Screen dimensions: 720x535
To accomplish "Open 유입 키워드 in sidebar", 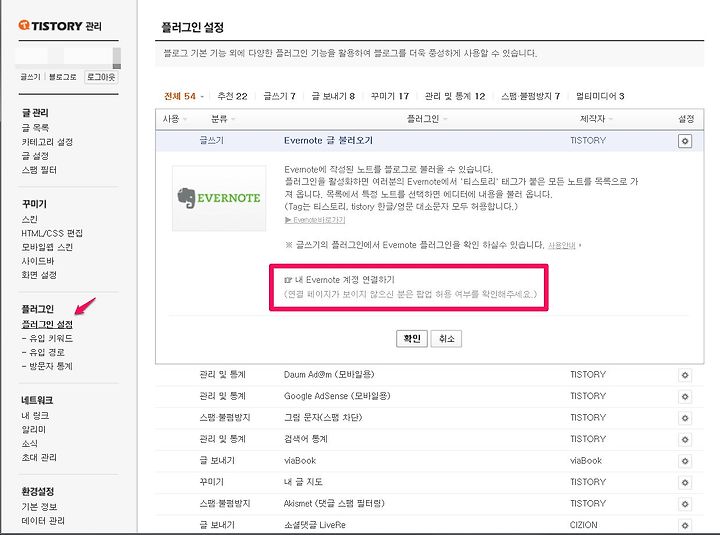I will pyautogui.click(x=47, y=338).
